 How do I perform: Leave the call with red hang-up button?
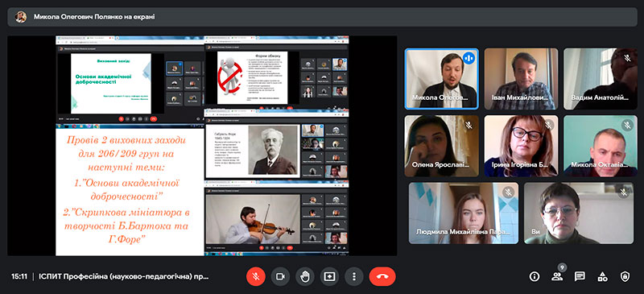[382, 277]
